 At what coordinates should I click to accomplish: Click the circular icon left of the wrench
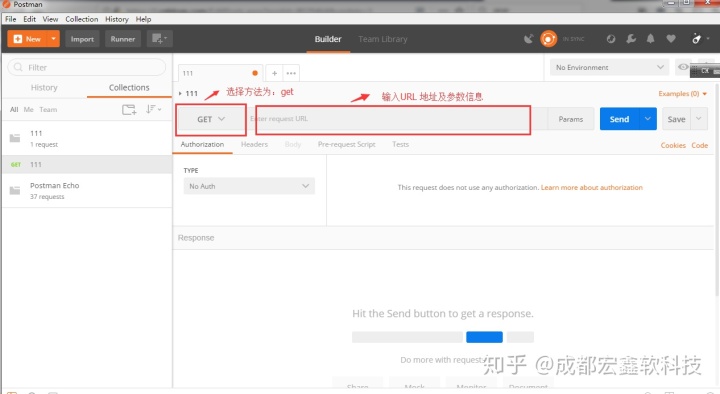pyautogui.click(x=611, y=39)
